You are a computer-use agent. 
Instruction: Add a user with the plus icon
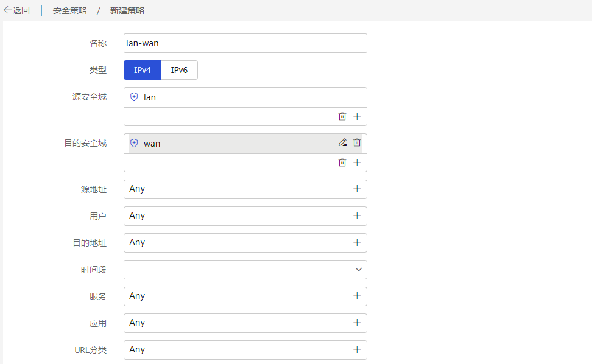point(357,215)
